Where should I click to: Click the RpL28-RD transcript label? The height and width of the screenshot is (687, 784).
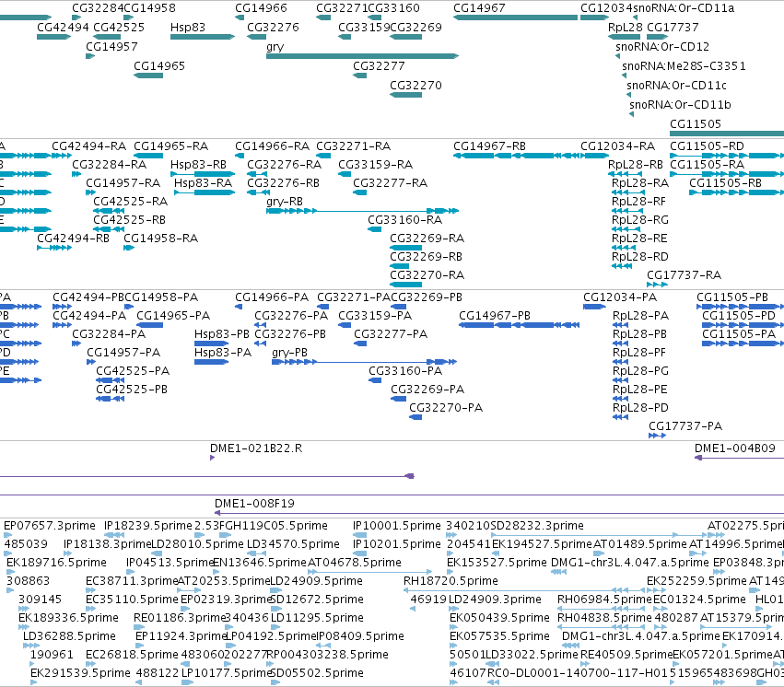tap(640, 257)
